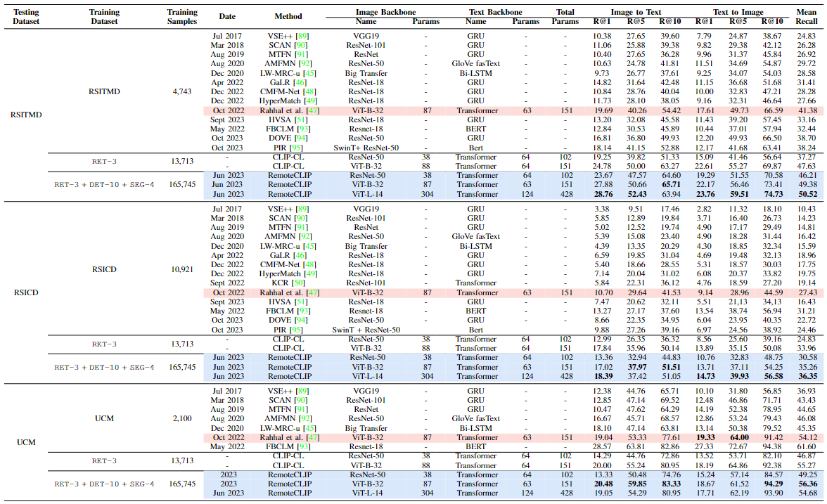Select bold value 83.33 in UCM section
The image size is (827, 504).
[671, 484]
